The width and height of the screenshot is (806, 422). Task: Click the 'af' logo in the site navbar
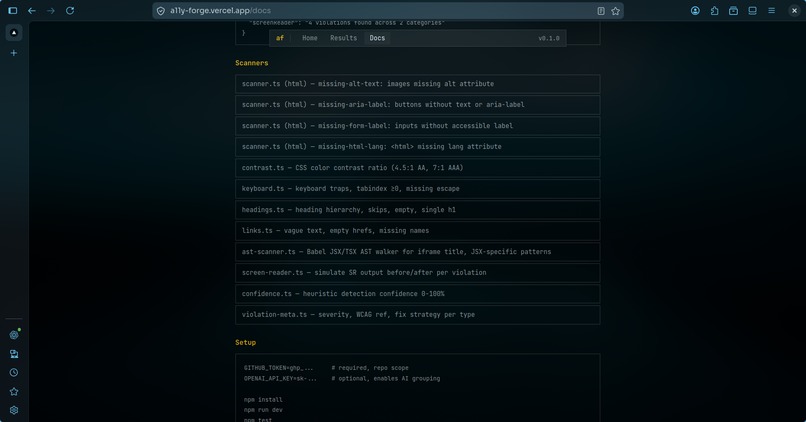click(x=280, y=38)
